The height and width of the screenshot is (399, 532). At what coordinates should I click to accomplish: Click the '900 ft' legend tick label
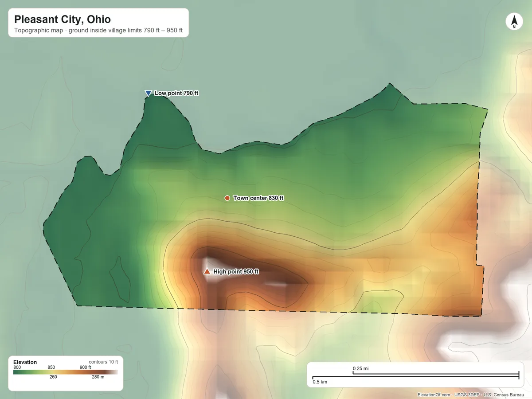coord(85,367)
